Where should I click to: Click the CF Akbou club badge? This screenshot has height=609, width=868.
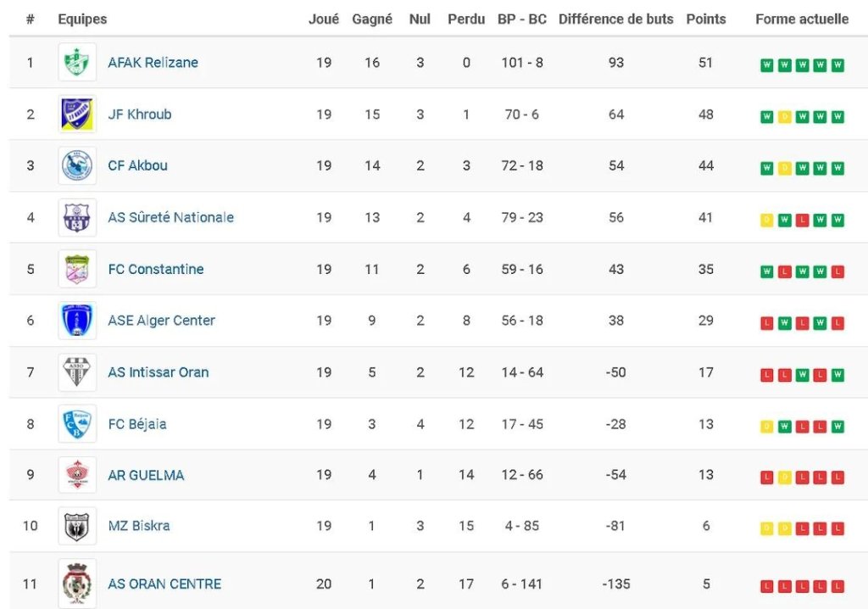pos(77,166)
